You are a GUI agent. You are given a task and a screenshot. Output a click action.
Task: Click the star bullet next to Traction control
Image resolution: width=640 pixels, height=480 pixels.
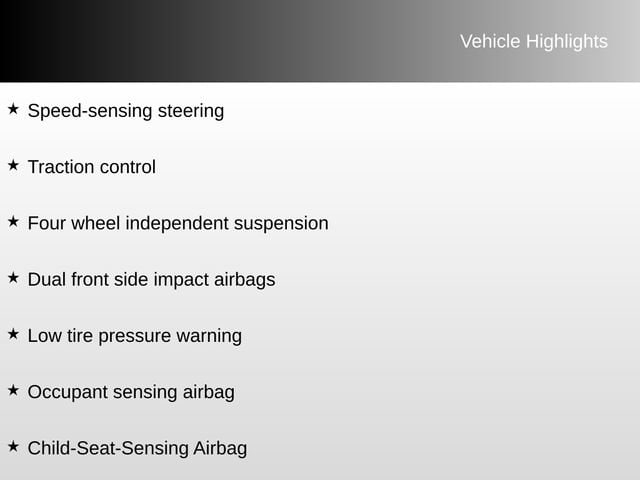[13, 165]
